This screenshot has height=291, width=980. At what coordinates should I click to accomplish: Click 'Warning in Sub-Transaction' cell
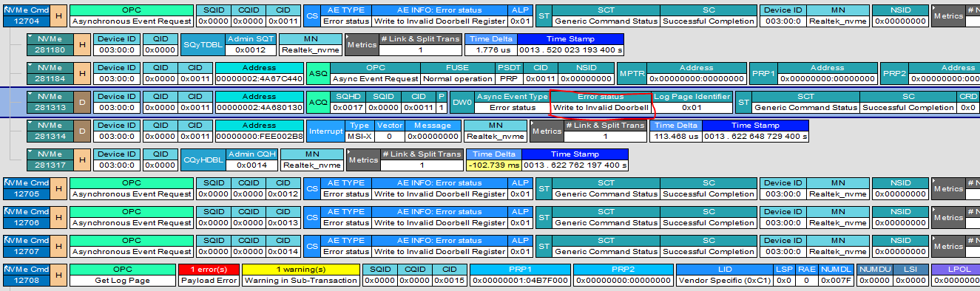(x=300, y=281)
